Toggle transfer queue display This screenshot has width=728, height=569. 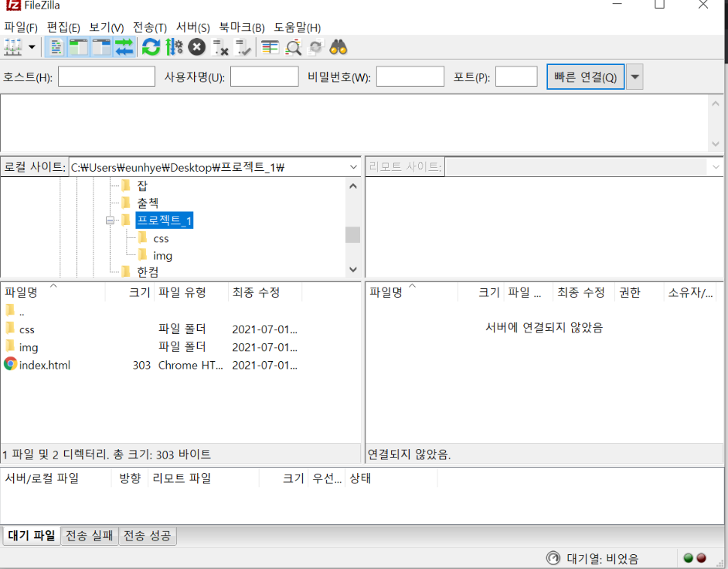[x=124, y=47]
